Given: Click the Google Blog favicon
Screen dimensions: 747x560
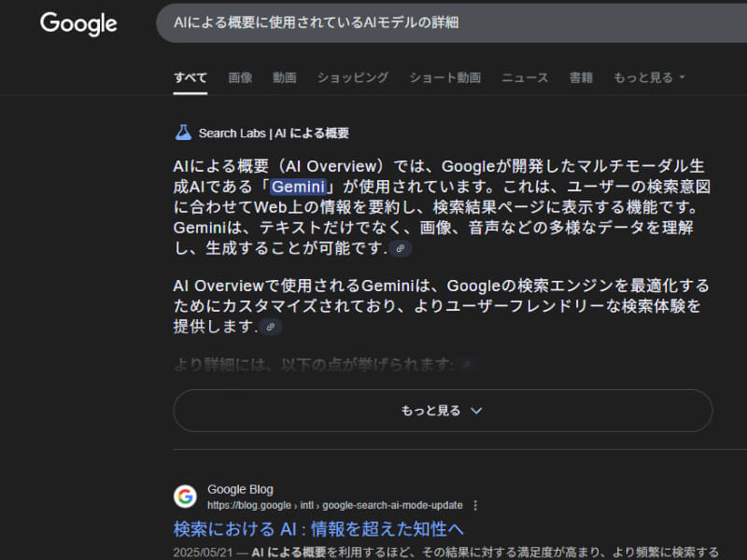Looking at the screenshot, I should [x=184, y=496].
